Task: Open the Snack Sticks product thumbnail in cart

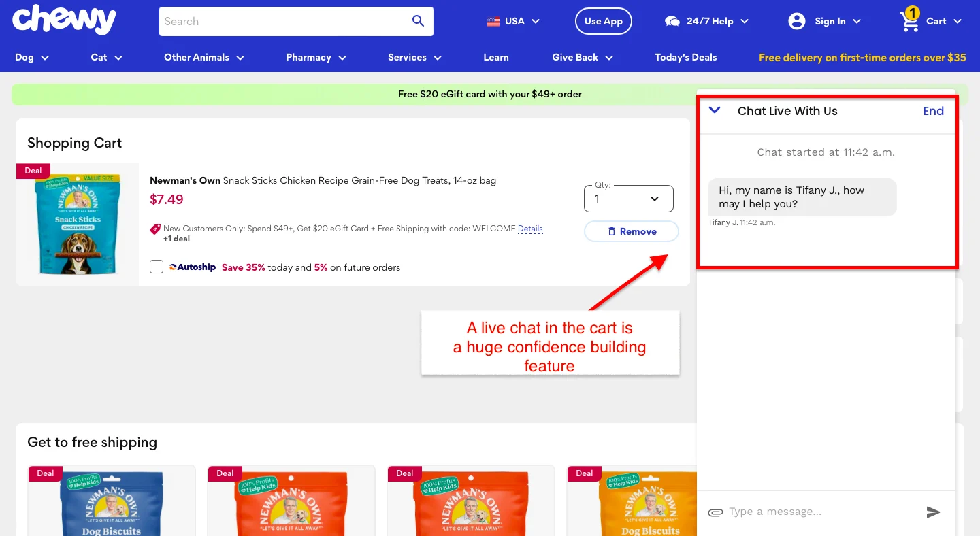Action: click(78, 224)
